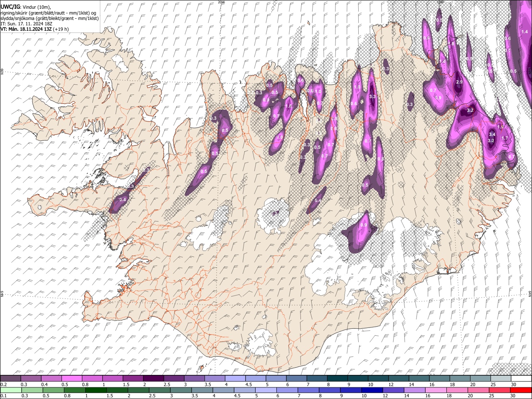Click the '64N' latitude label on right edge
The image size is (532, 399).
(530, 293)
